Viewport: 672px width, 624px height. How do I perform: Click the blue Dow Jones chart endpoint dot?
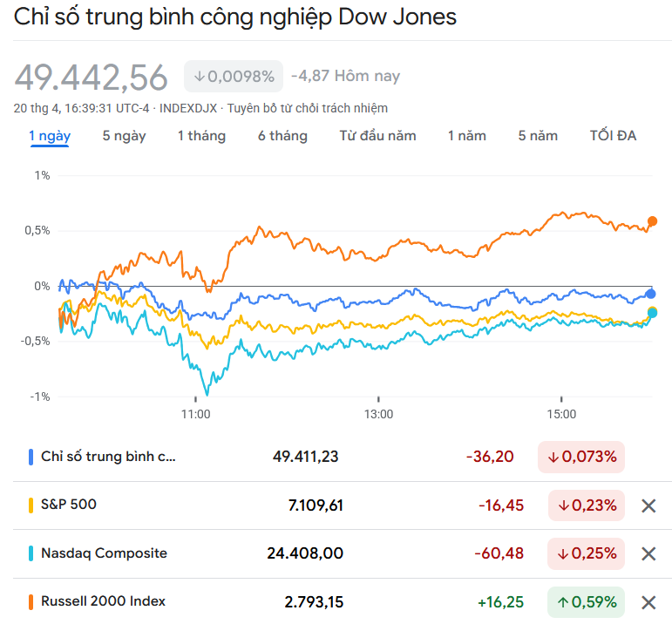651,294
